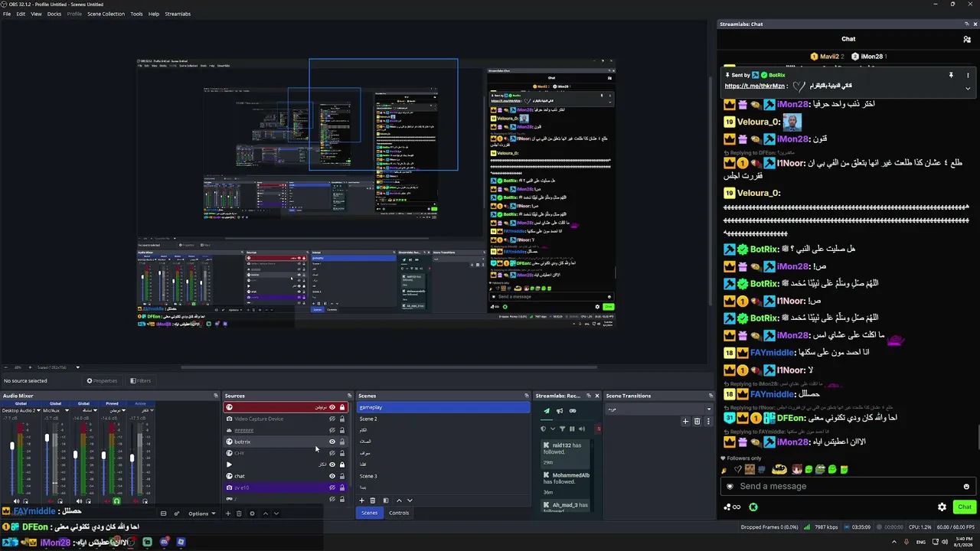Toggle lock on the botrrix source

point(342,442)
